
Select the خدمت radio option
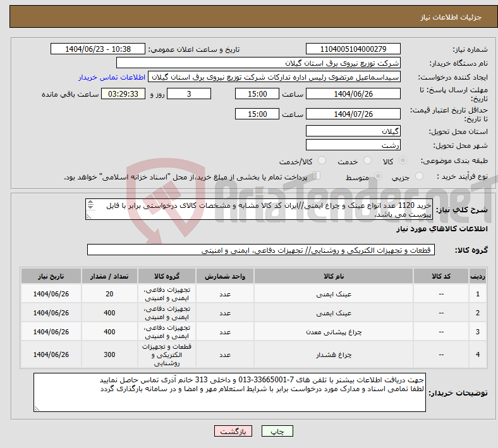(x=366, y=162)
